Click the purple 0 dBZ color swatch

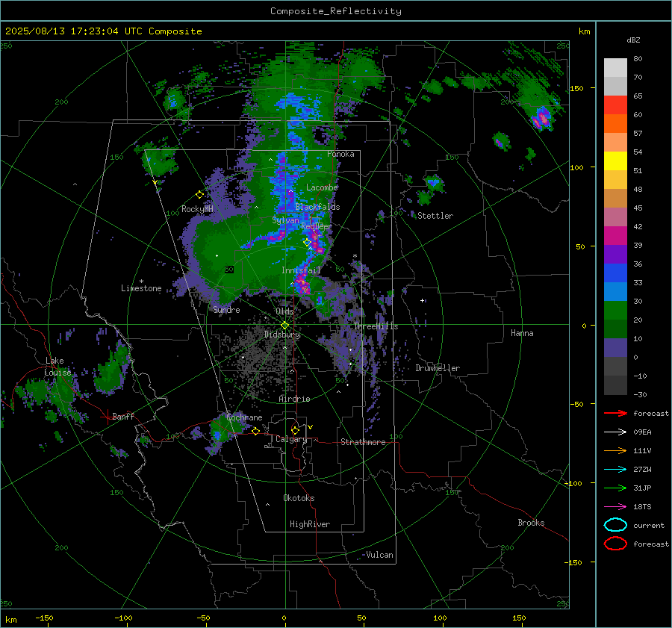(615, 348)
